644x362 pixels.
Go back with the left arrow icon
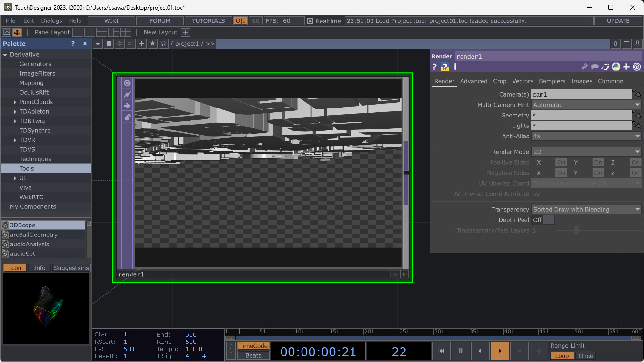coord(120,43)
